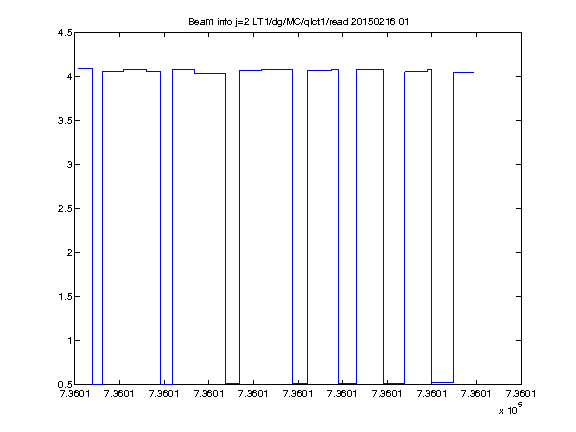Click the x-axis exponent label 'x 10^5'

pos(511,409)
